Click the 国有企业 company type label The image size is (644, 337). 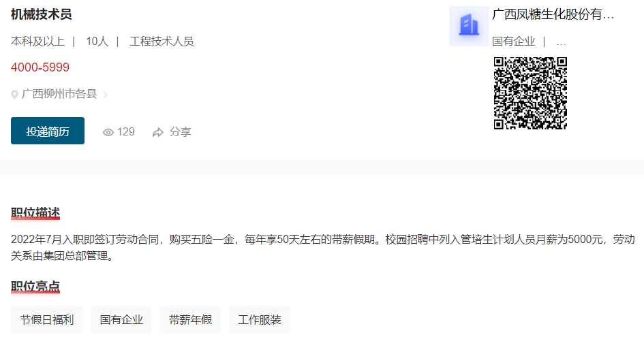[x=513, y=42]
